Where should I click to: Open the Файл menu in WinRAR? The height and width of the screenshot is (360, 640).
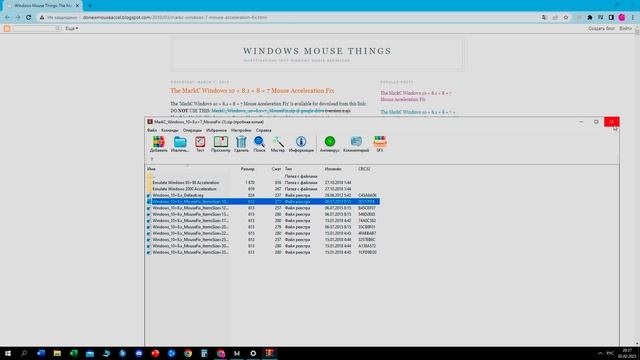[151, 130]
